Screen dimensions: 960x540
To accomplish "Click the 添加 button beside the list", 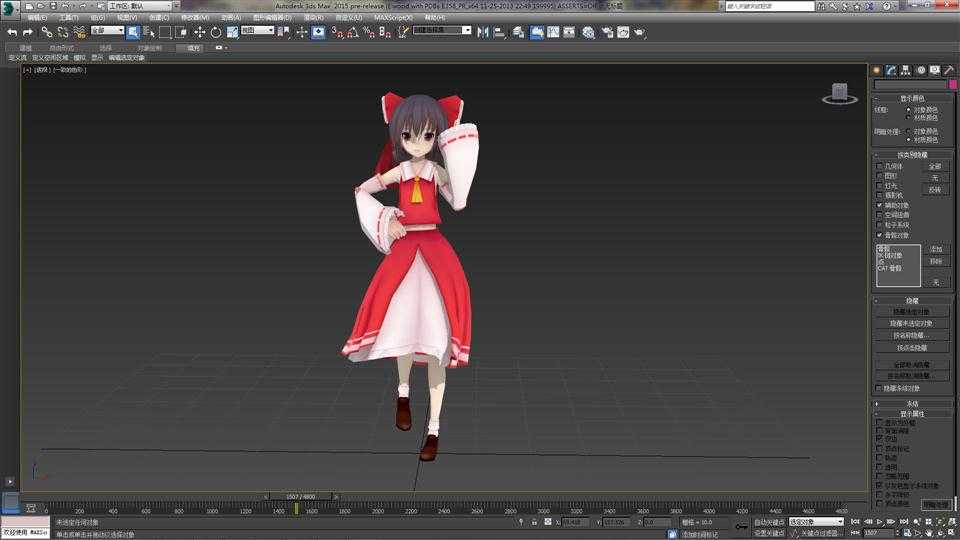I will (x=936, y=249).
